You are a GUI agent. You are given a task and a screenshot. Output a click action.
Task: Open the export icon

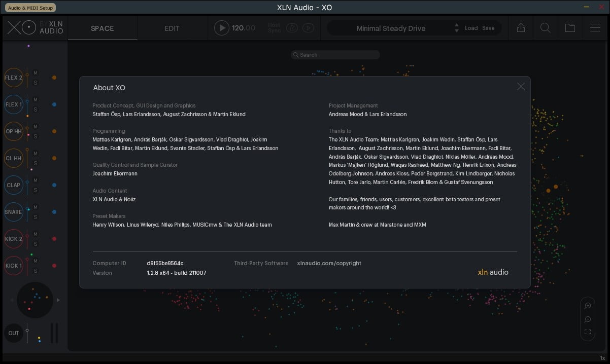[x=521, y=28]
